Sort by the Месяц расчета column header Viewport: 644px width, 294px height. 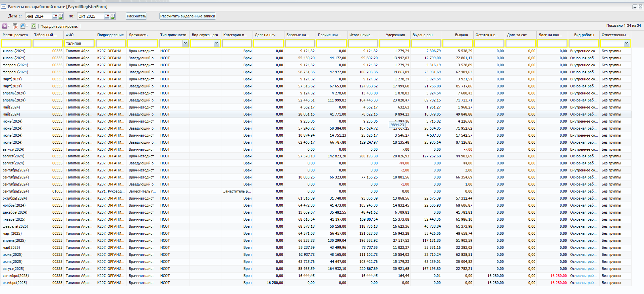point(15,35)
